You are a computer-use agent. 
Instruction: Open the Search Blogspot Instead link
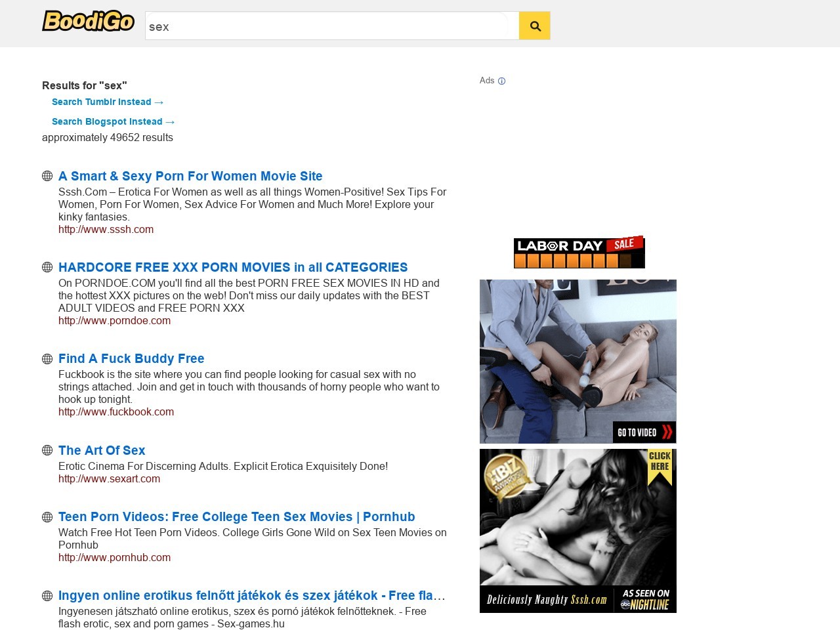click(x=113, y=121)
